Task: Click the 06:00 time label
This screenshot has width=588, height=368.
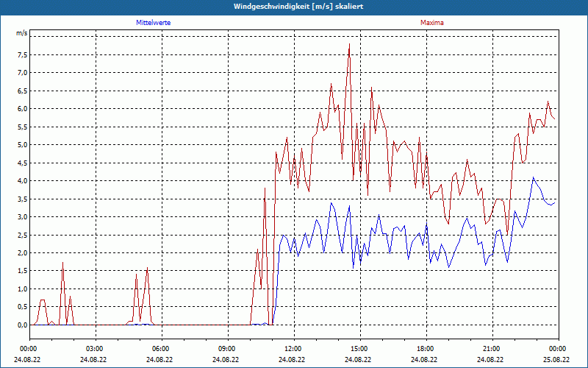Action: (159, 349)
